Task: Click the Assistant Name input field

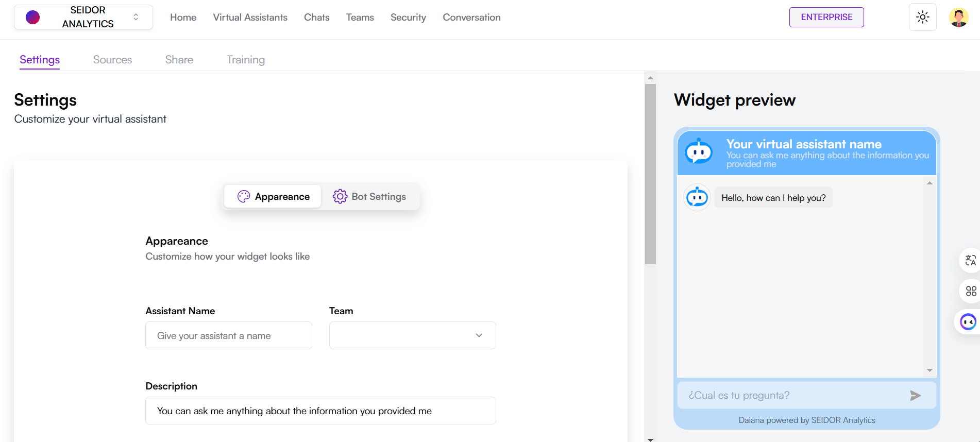Action: pyautogui.click(x=228, y=335)
